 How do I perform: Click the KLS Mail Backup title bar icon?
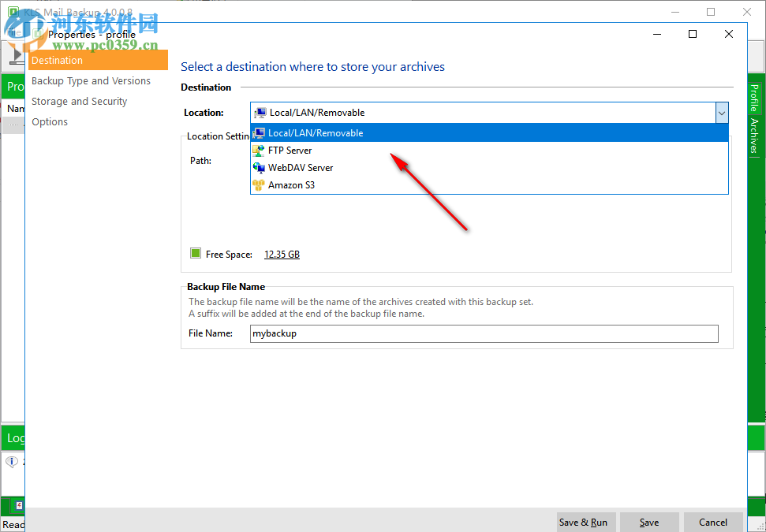coord(12,12)
